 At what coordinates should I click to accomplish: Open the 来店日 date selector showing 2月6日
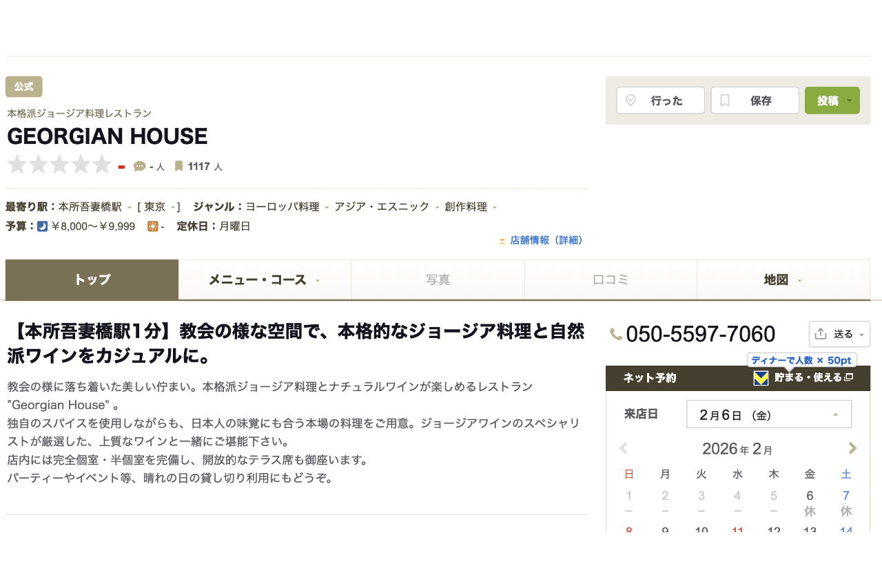768,414
